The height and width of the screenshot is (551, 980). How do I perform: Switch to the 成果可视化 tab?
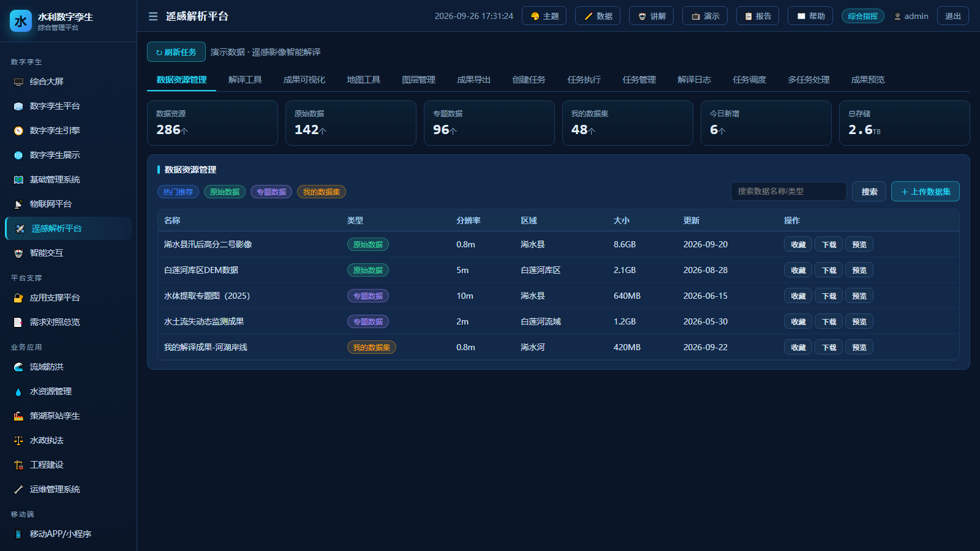tap(304, 80)
